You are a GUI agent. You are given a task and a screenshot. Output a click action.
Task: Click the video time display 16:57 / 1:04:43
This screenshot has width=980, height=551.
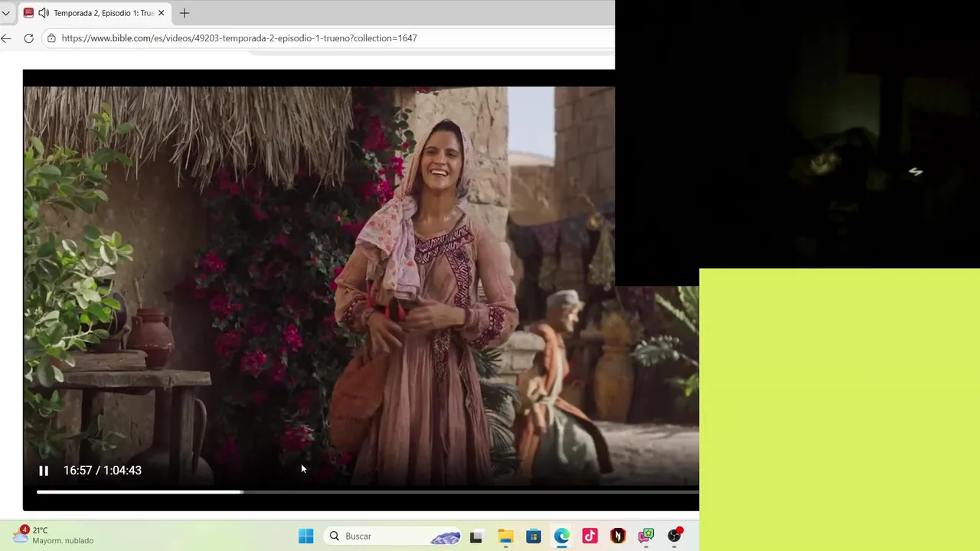(x=103, y=471)
